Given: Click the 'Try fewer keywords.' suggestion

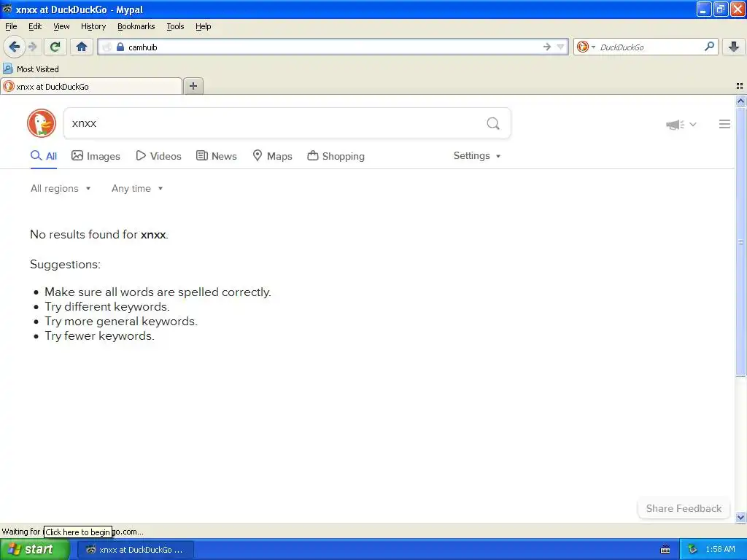Looking at the screenshot, I should [99, 335].
